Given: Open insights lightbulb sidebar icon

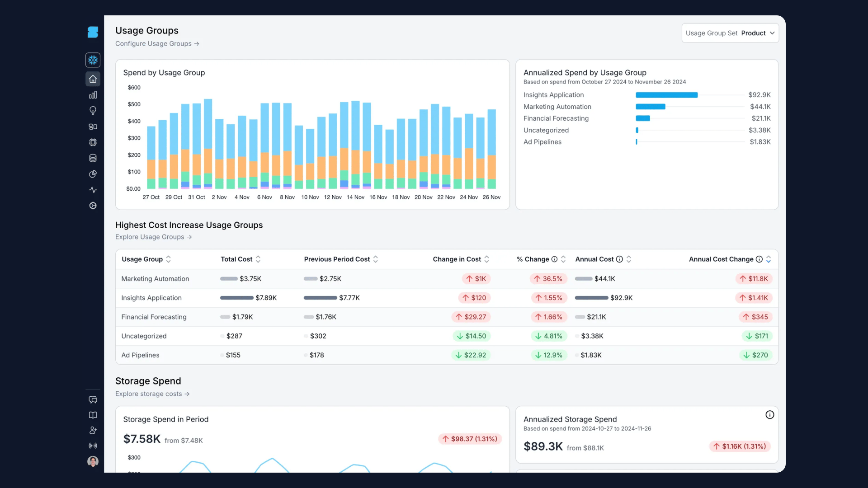Looking at the screenshot, I should click(93, 111).
